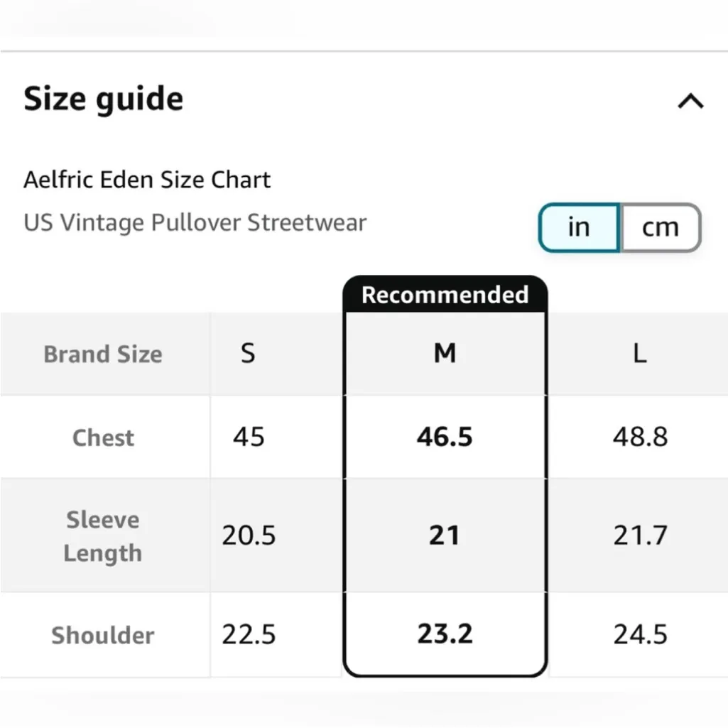Click the large sleeve length value 21.7
The height and width of the screenshot is (728, 728).
point(640,535)
